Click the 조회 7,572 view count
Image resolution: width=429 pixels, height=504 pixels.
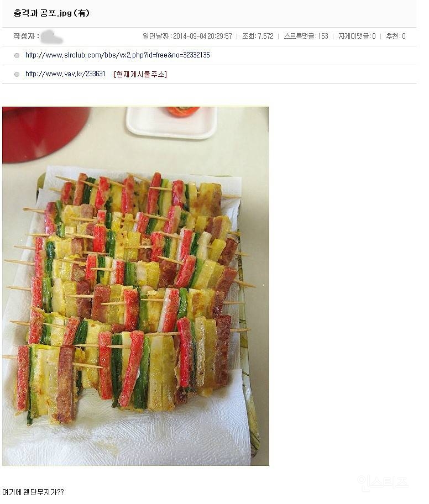pos(258,36)
